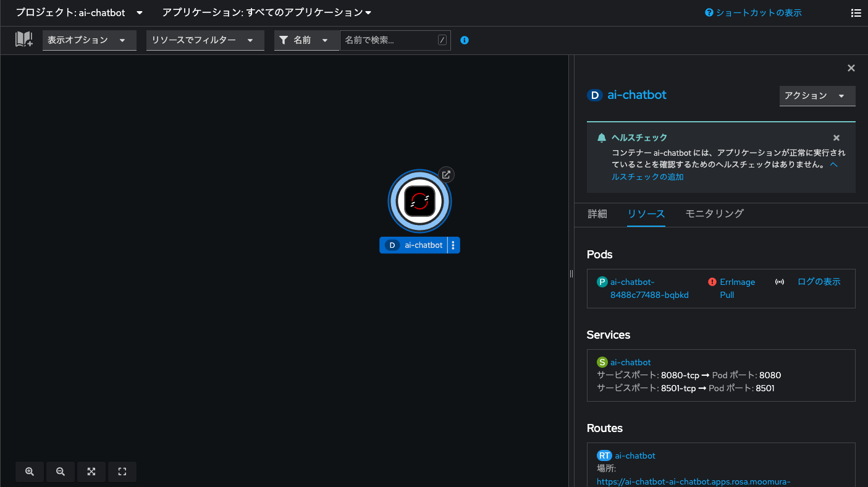The height and width of the screenshot is (487, 868).
Task: Click the Deployment badge D in panel title
Action: 594,95
